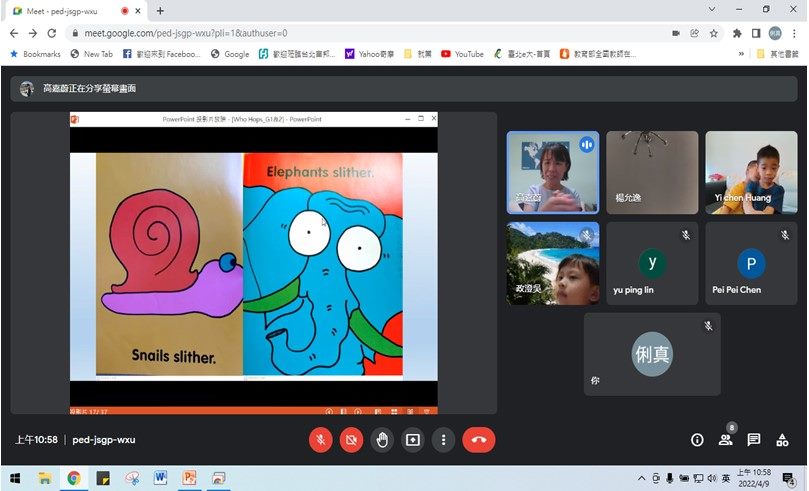809x491 pixels.
Task: Click the present screen button
Action: pos(413,440)
